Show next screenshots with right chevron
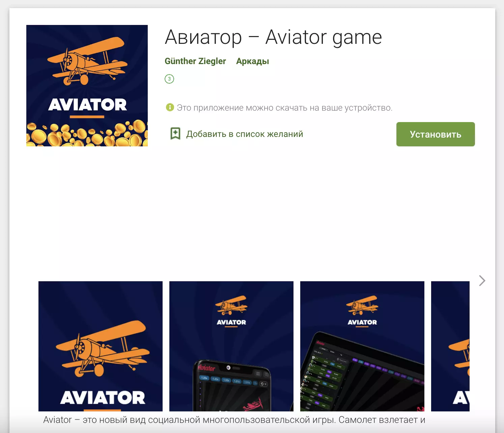Viewport: 504px width, 433px height. coord(482,281)
